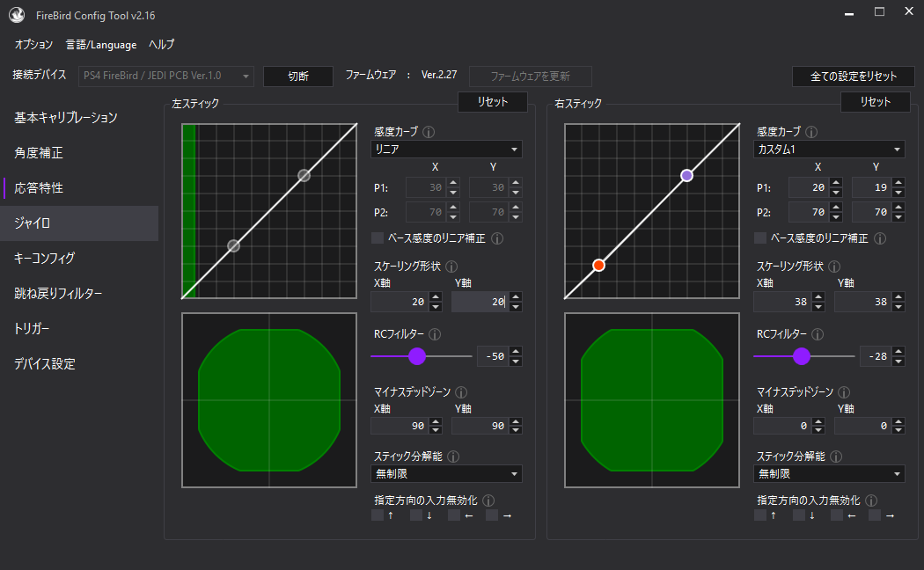The height and width of the screenshot is (570, 924).
Task: Check left stick up-arrow direction disable box
Action: point(378,515)
